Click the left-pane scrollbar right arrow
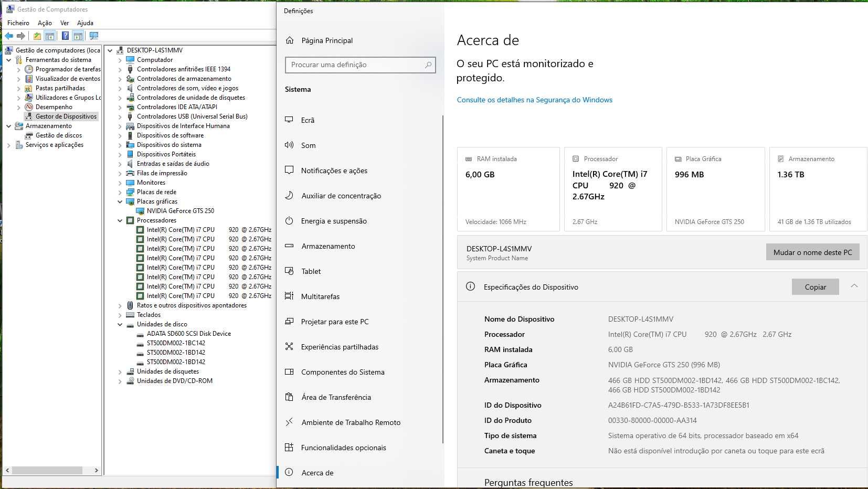The image size is (868, 489). pyautogui.click(x=96, y=471)
